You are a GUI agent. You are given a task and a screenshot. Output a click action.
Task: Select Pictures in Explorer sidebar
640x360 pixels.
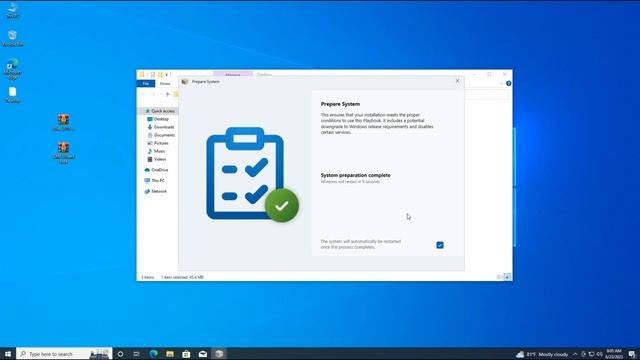point(158,143)
